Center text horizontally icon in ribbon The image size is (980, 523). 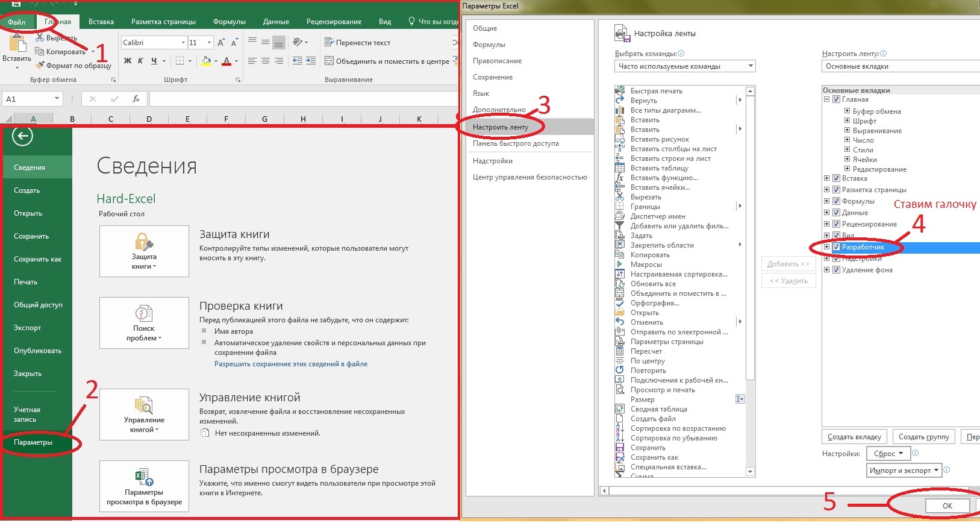point(266,61)
